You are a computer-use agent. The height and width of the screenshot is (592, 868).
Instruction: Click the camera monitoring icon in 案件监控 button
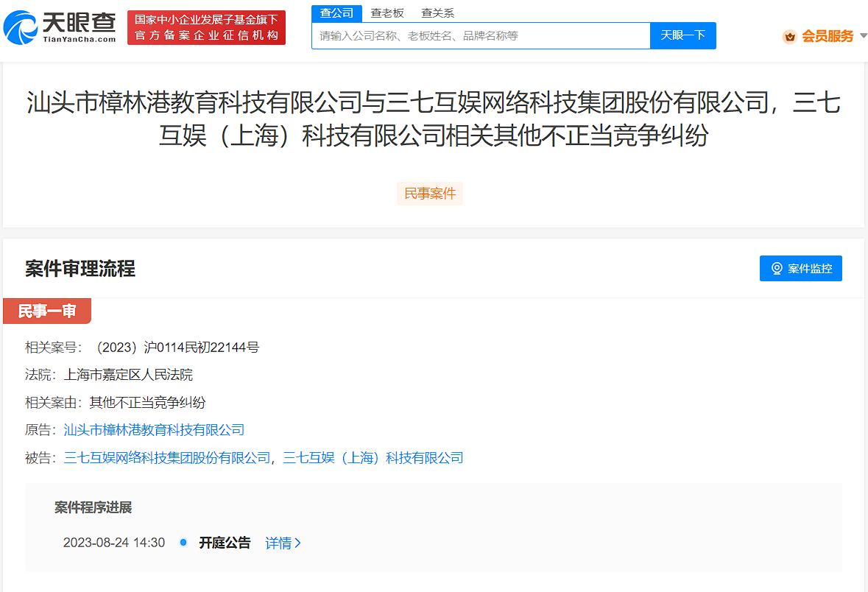pos(777,268)
